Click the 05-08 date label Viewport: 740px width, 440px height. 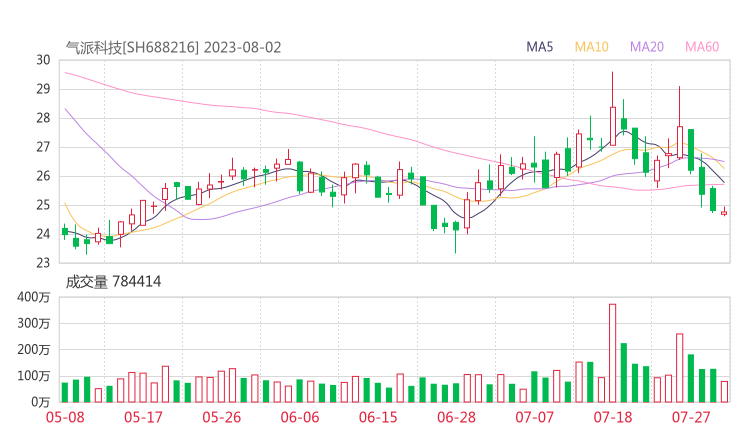pyautogui.click(x=65, y=417)
